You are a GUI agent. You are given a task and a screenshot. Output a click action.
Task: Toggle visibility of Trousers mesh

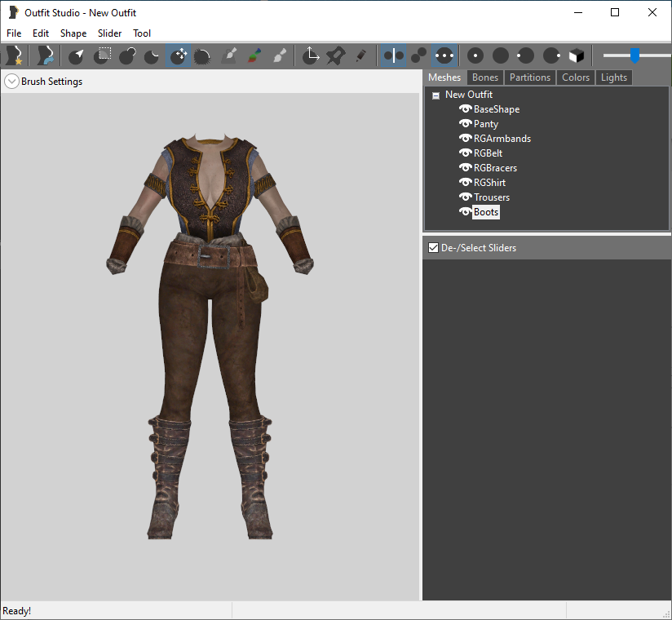[x=466, y=197]
